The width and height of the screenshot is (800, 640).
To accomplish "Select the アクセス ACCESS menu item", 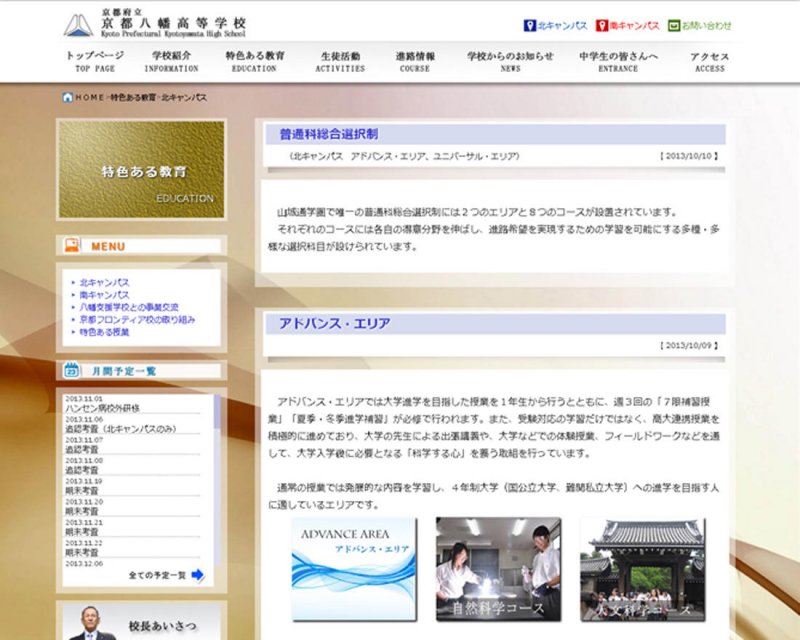I will click(709, 61).
